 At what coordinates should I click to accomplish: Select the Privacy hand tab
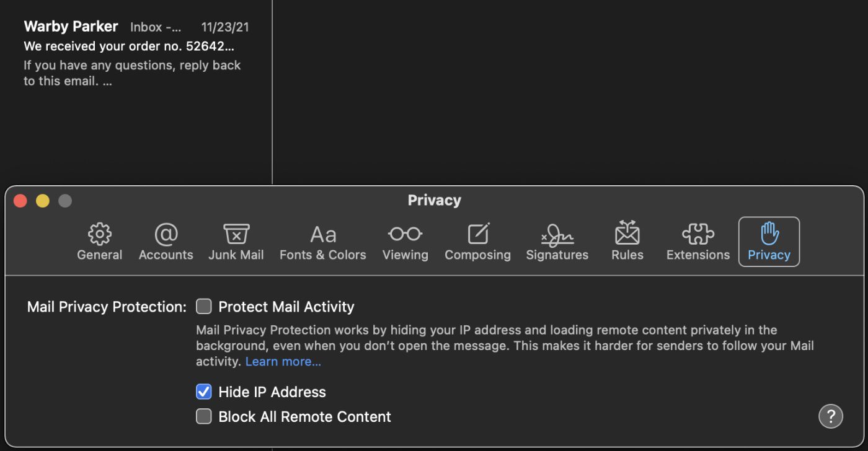769,241
